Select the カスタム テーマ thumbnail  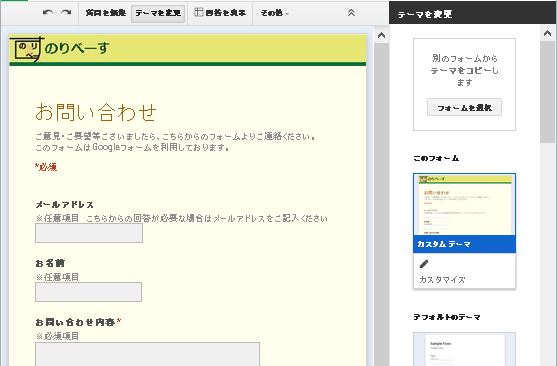click(x=464, y=213)
